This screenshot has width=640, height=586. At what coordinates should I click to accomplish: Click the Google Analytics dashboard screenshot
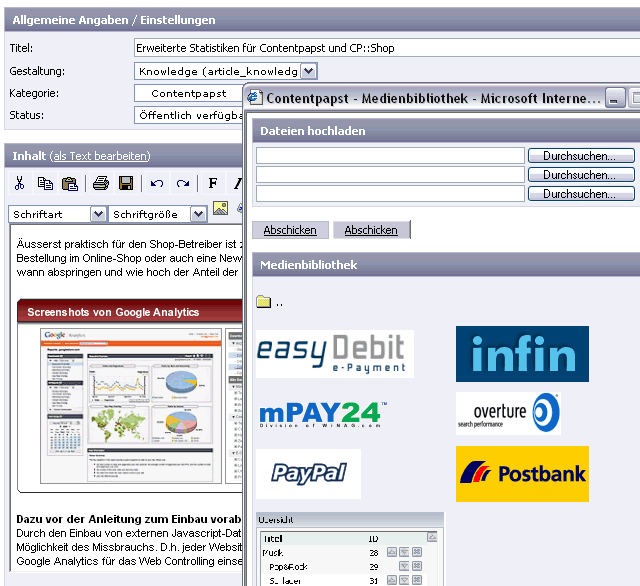pos(131,406)
